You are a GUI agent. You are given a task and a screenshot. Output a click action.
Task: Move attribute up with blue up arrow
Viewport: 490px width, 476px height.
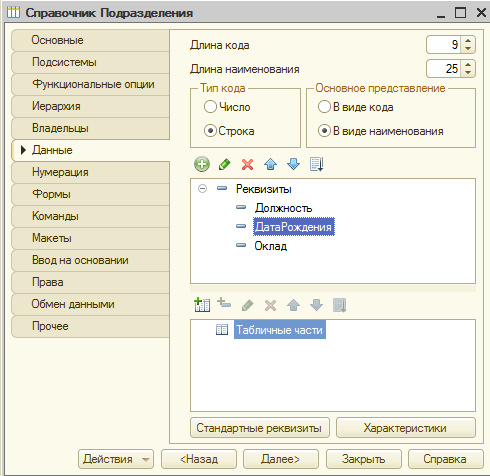pyautogui.click(x=270, y=164)
